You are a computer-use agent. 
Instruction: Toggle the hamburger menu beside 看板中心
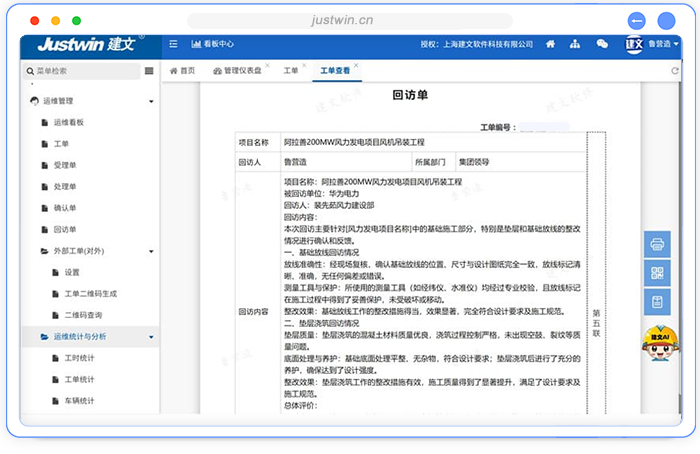click(173, 44)
